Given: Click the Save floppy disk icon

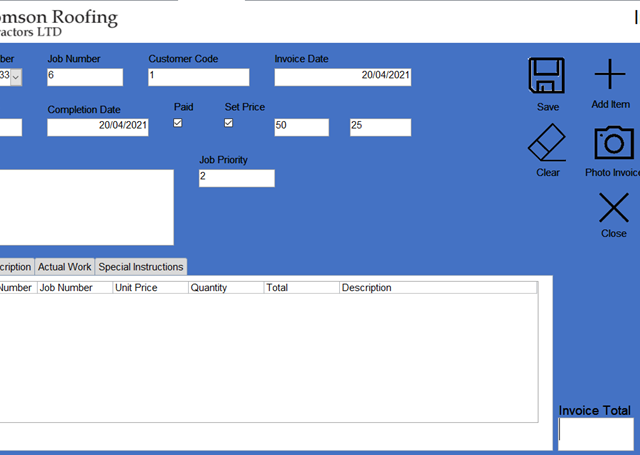Looking at the screenshot, I should tap(547, 76).
